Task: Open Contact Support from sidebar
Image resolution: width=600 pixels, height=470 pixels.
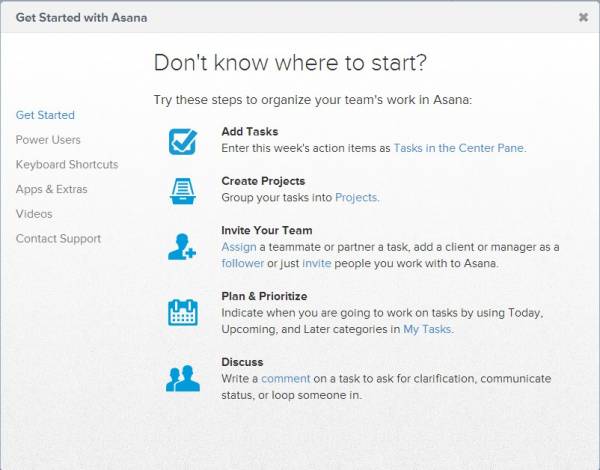Action: pos(59,238)
